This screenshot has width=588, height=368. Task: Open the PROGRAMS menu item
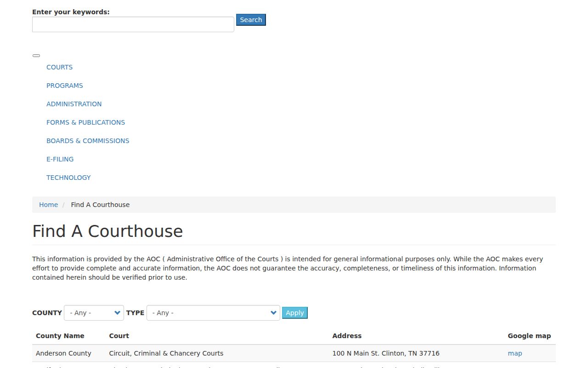pos(64,86)
